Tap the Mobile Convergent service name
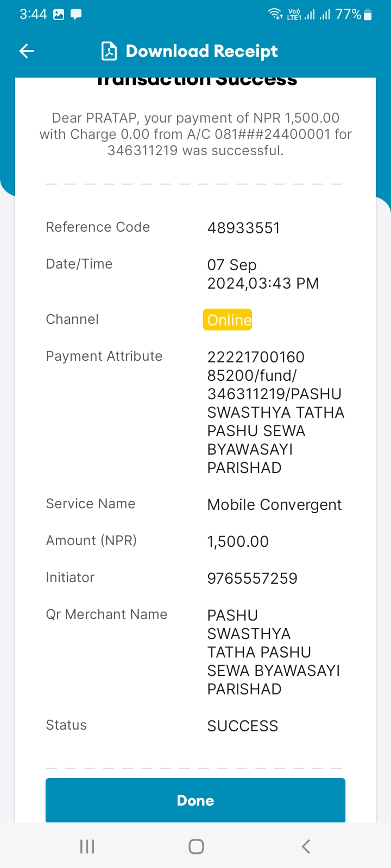Screen dimensions: 391x868 (274, 505)
